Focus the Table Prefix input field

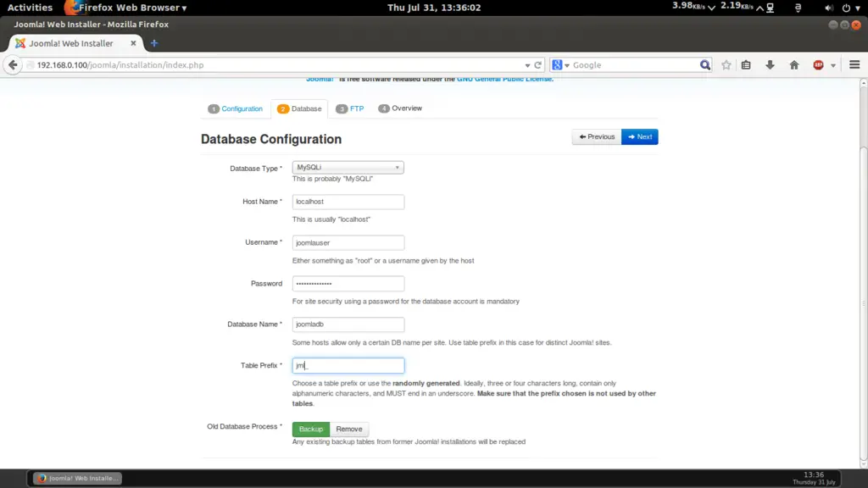click(348, 366)
